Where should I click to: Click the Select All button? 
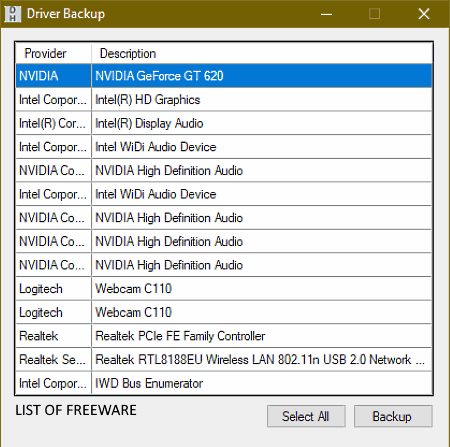pos(306,416)
